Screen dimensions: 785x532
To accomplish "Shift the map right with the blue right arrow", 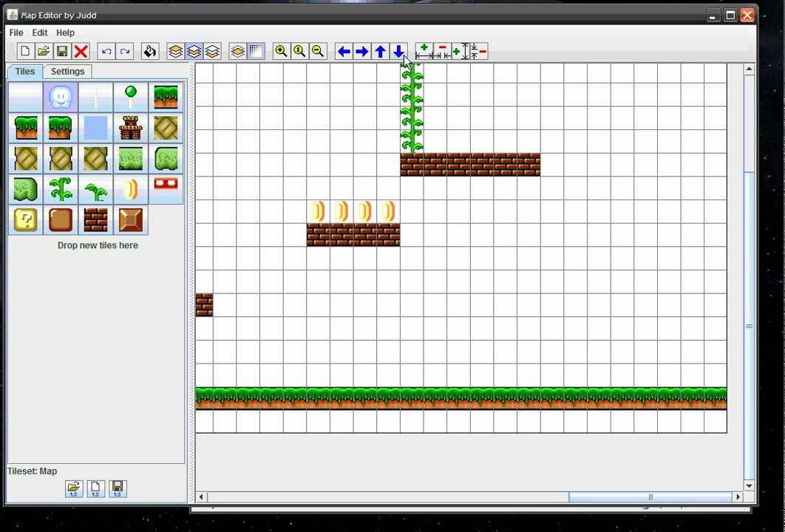I will click(x=362, y=51).
